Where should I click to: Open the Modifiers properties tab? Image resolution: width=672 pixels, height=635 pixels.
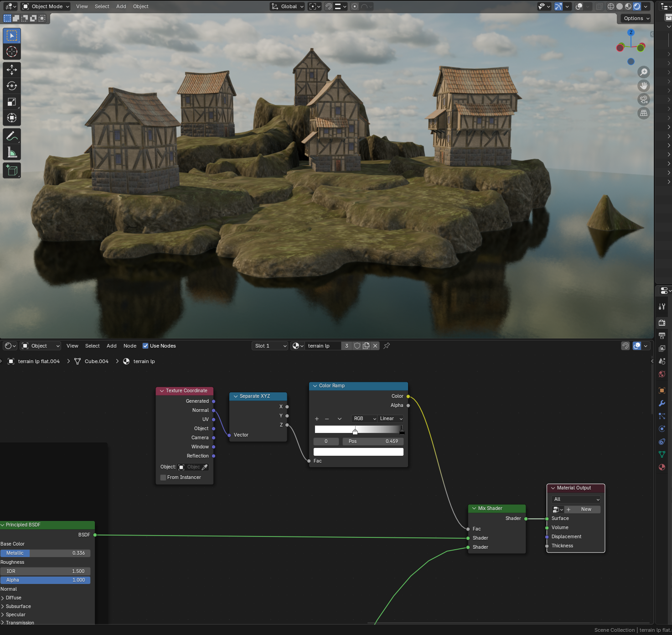point(662,403)
